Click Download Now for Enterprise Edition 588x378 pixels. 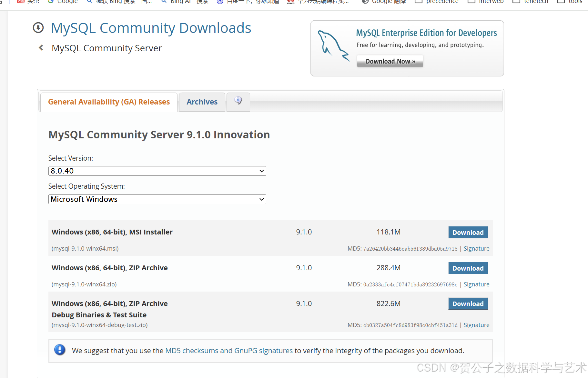pos(390,61)
